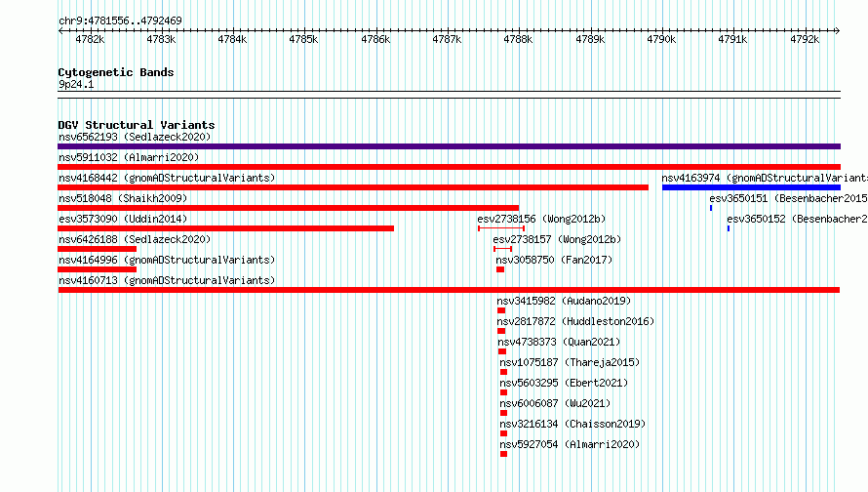
Task: Click the small blue esv3650151 marker
Action: 711,208
